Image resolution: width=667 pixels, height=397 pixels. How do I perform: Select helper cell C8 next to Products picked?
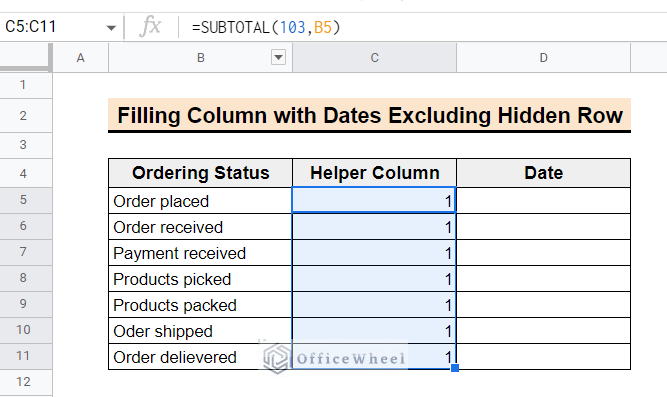(x=374, y=278)
